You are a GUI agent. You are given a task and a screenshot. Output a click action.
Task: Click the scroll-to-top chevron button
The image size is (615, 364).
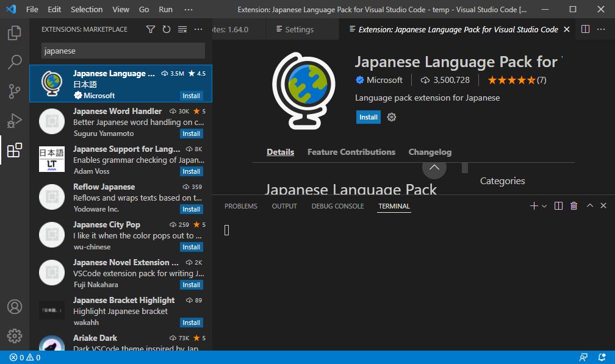[x=434, y=167]
